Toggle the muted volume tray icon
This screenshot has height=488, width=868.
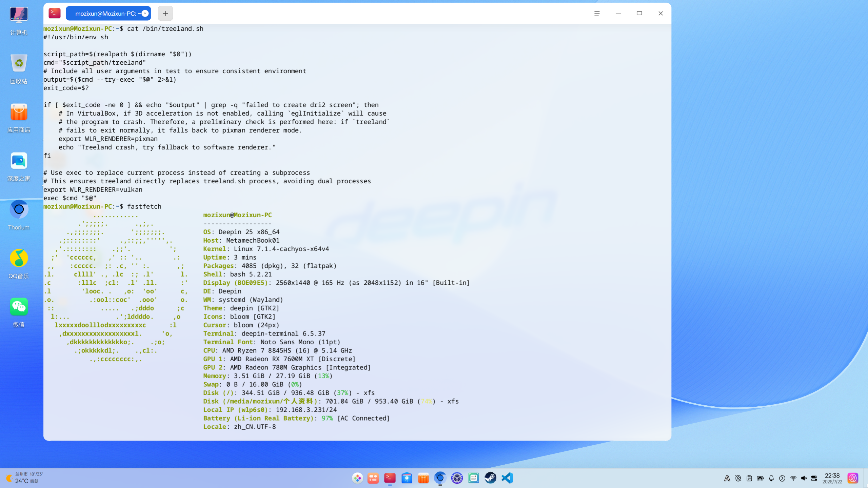pos(804,478)
